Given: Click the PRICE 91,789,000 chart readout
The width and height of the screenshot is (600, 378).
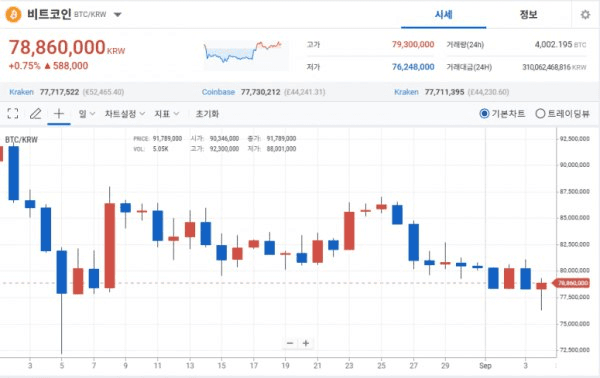Looking at the screenshot, I should pyautogui.click(x=158, y=138).
